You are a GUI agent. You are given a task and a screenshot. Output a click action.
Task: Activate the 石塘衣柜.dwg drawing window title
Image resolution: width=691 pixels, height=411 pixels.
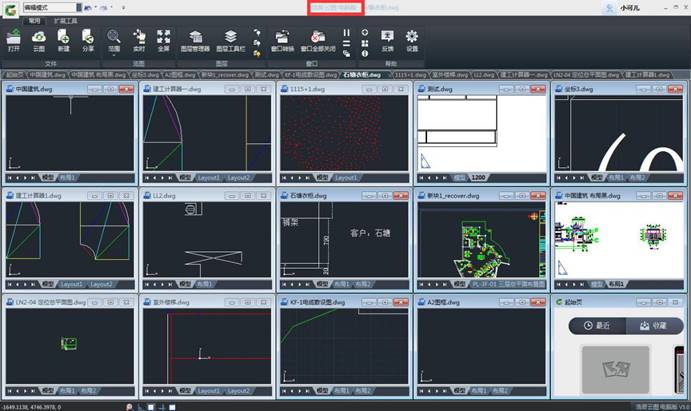(x=310, y=196)
